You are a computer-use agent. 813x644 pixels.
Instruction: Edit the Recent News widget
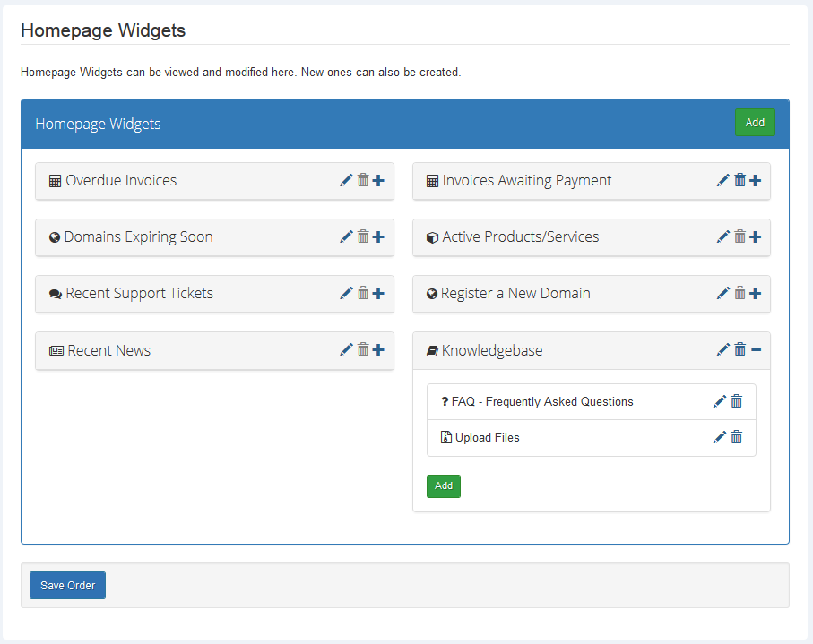click(346, 349)
